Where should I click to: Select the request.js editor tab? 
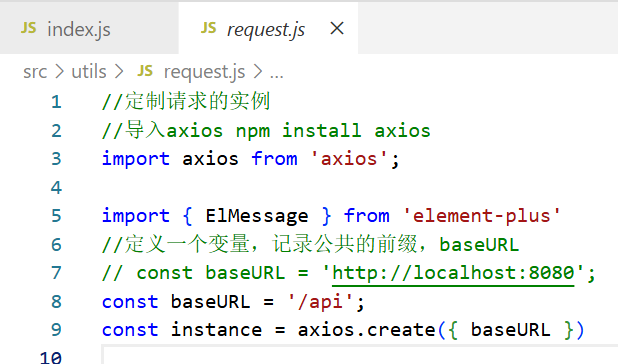click(268, 28)
